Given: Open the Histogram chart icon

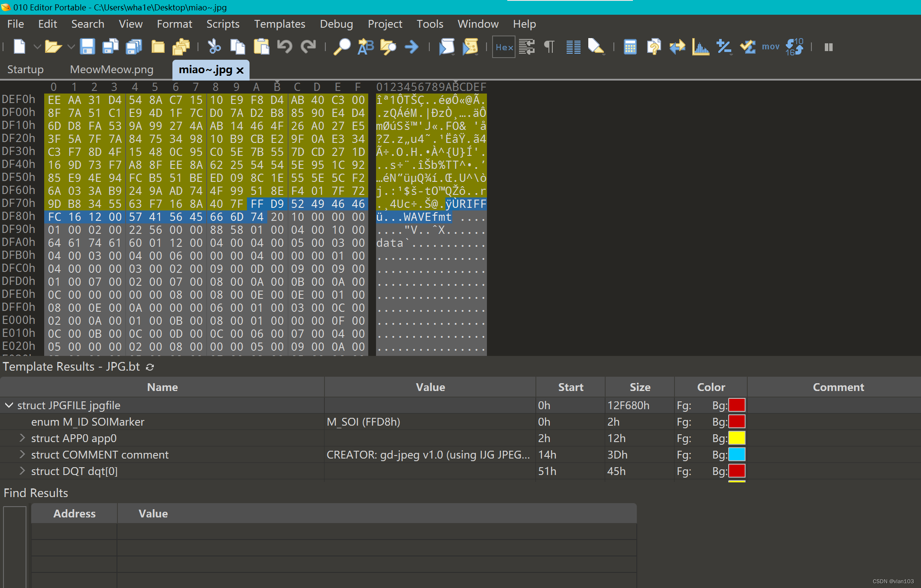Looking at the screenshot, I should [700, 47].
